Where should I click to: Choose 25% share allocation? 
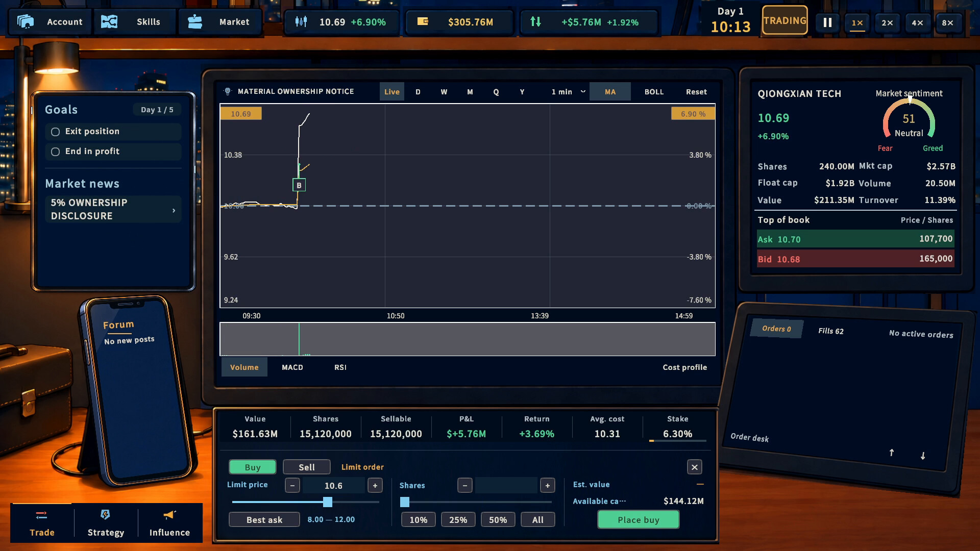pos(458,519)
